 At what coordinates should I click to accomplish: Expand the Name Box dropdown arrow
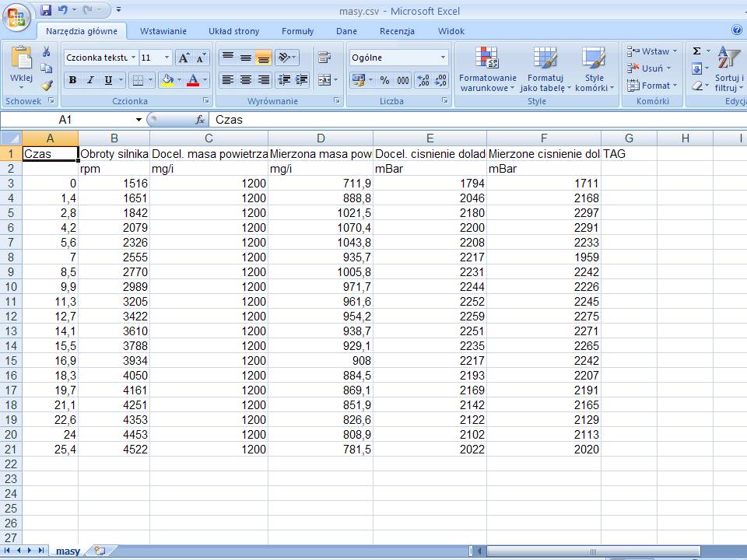click(139, 120)
